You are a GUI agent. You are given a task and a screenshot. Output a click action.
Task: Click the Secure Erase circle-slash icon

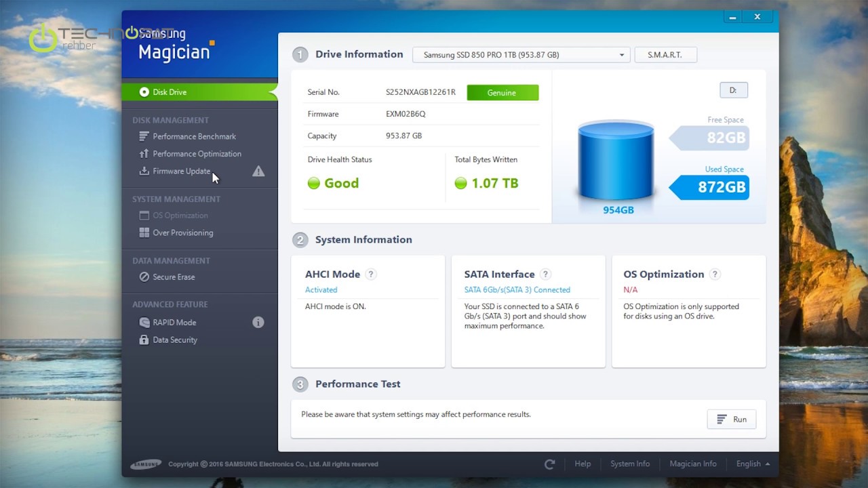point(144,277)
